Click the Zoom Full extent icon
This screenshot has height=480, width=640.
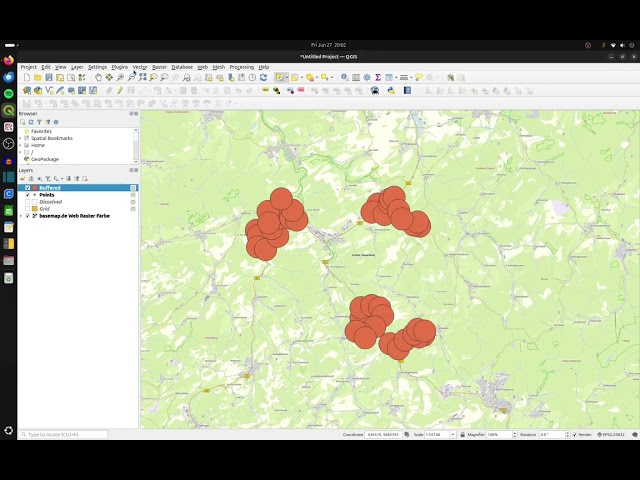(x=142, y=78)
